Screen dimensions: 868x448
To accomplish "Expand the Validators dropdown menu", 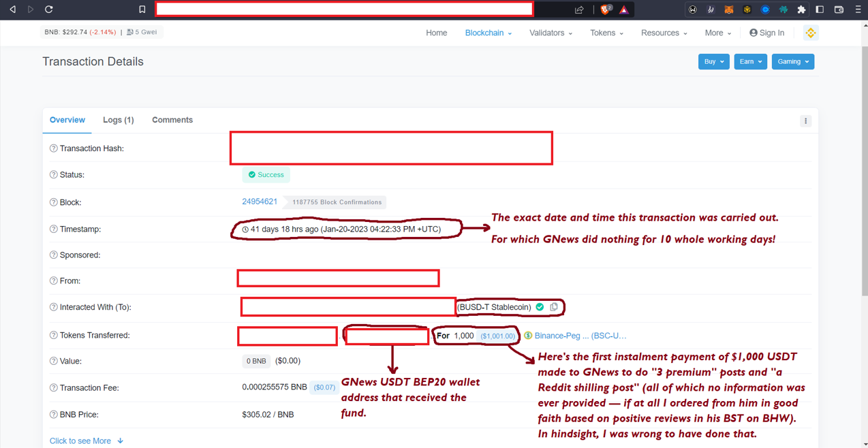I will (551, 33).
